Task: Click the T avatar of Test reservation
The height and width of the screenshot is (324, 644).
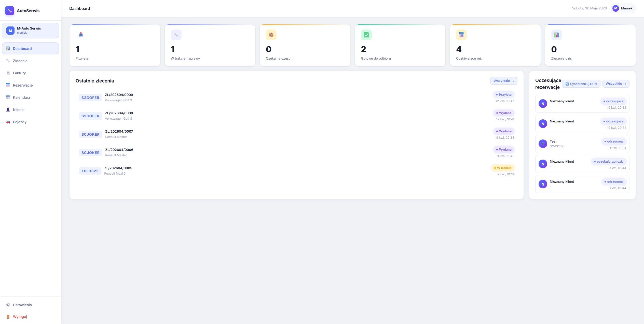Action: click(543, 144)
